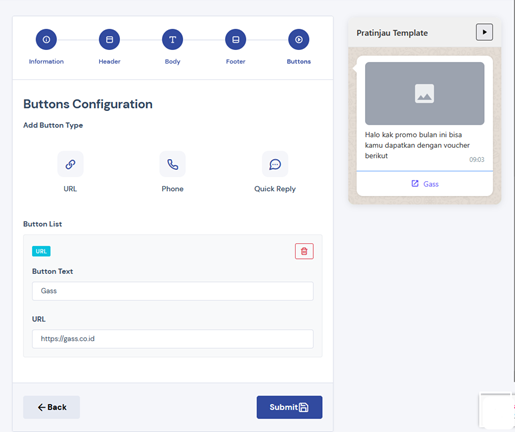Add a Phone button type
The image size is (515, 432).
click(172, 164)
